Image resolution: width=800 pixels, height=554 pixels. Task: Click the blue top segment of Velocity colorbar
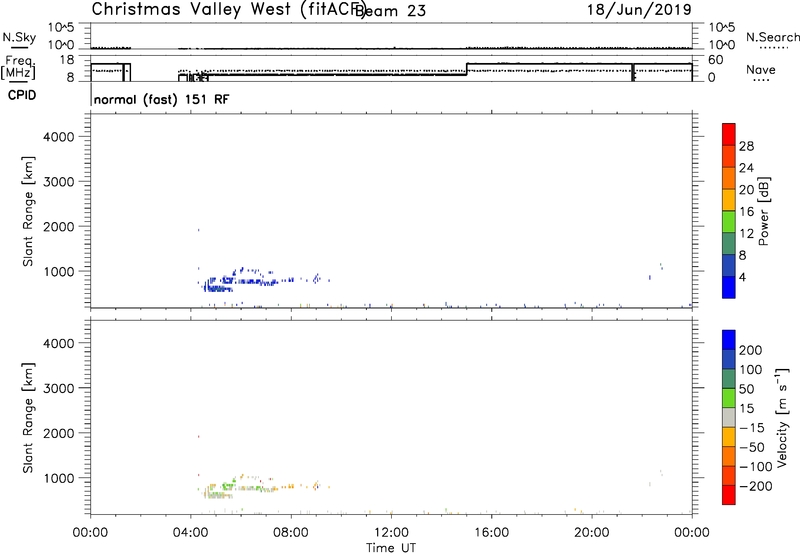click(729, 340)
